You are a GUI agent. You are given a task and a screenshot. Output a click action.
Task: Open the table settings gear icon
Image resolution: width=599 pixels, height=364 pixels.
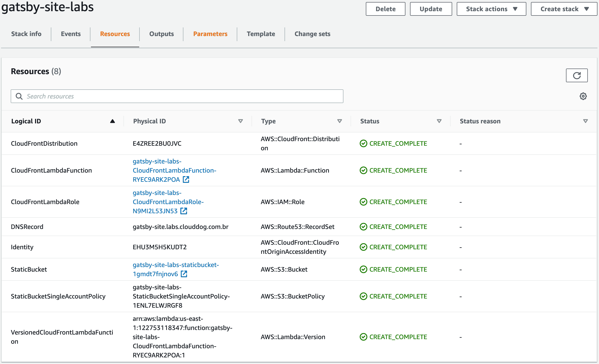(x=583, y=96)
